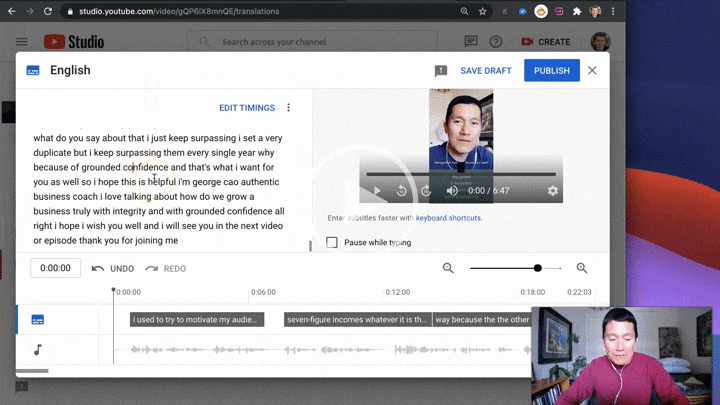Click SAVE DRAFT
Image resolution: width=720 pixels, height=405 pixels.
click(x=486, y=71)
